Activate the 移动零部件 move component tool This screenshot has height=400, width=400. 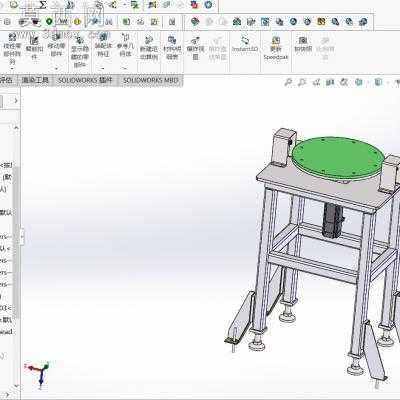pos(56,45)
